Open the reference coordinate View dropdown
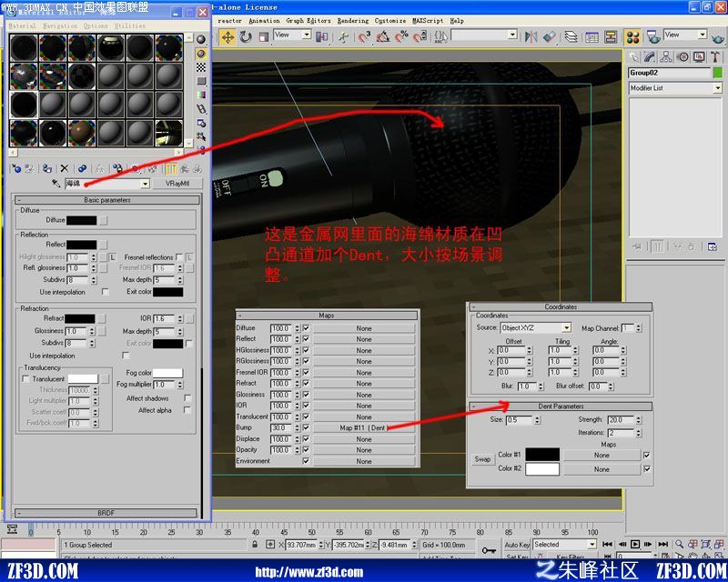The image size is (728, 582). coord(307,35)
